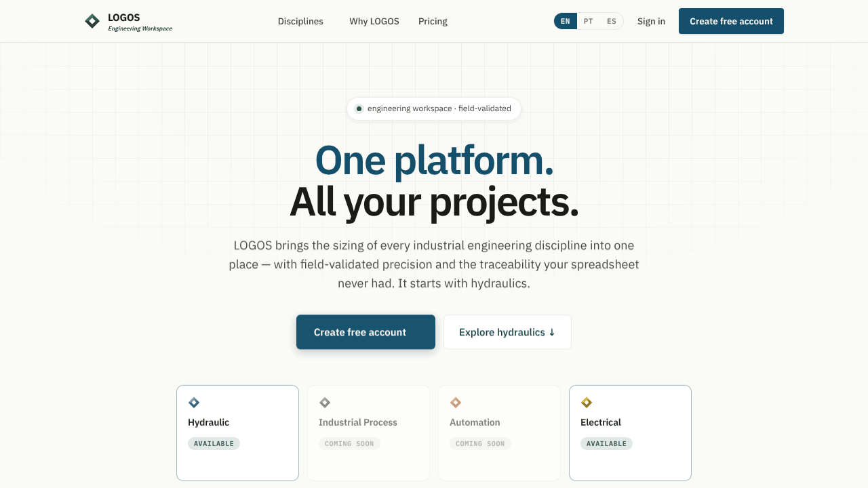Go to Why LOGOS section
The width and height of the screenshot is (868, 488).
[374, 21]
